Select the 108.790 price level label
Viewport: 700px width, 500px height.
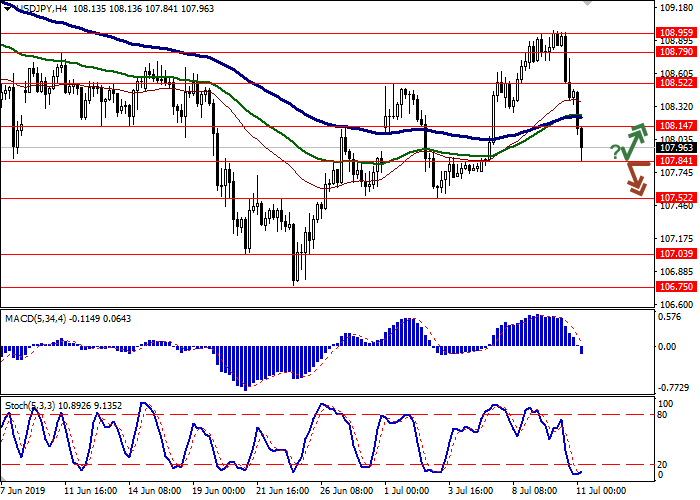pos(673,51)
